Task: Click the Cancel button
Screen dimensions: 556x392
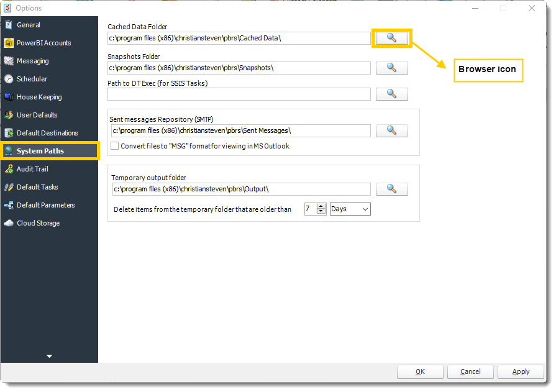Action: pyautogui.click(x=470, y=371)
